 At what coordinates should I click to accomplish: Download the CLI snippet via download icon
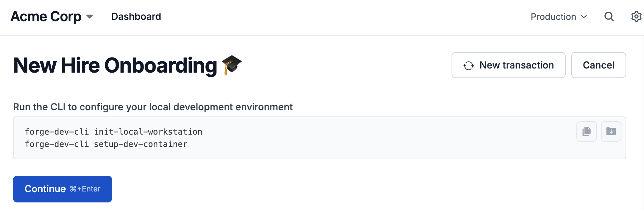click(611, 131)
